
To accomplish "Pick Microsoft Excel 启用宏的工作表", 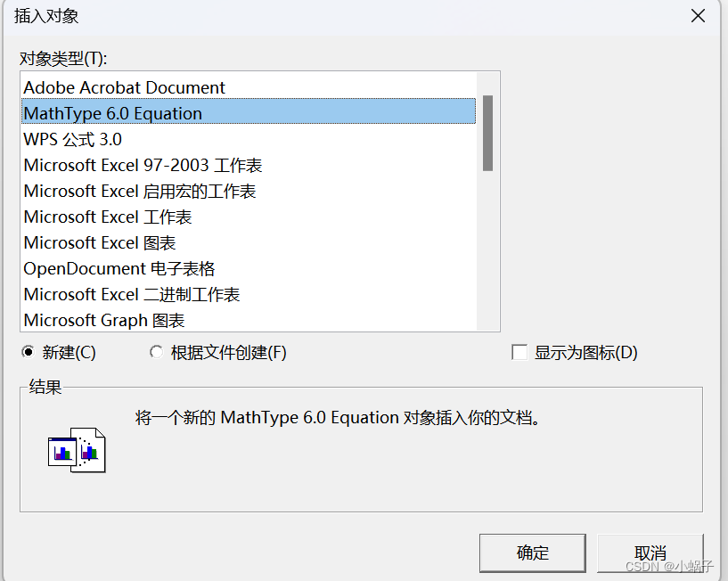I will point(249,191).
